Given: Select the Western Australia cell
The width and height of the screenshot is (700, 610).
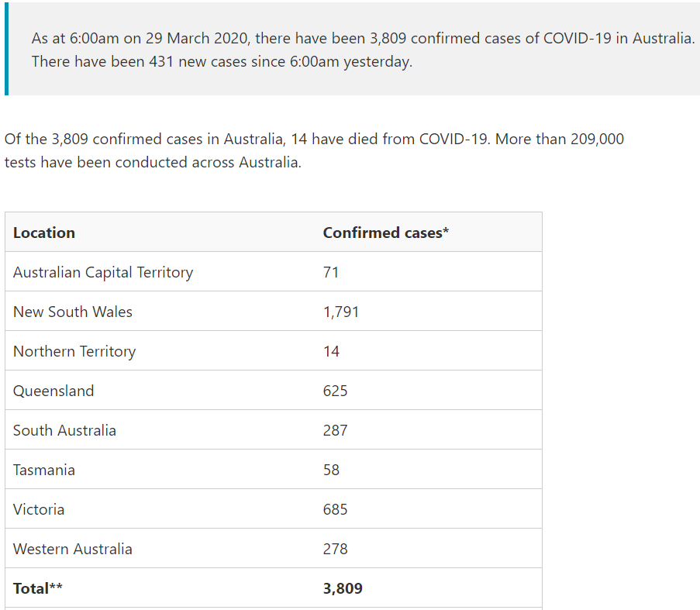Looking at the screenshot, I should point(72,549).
